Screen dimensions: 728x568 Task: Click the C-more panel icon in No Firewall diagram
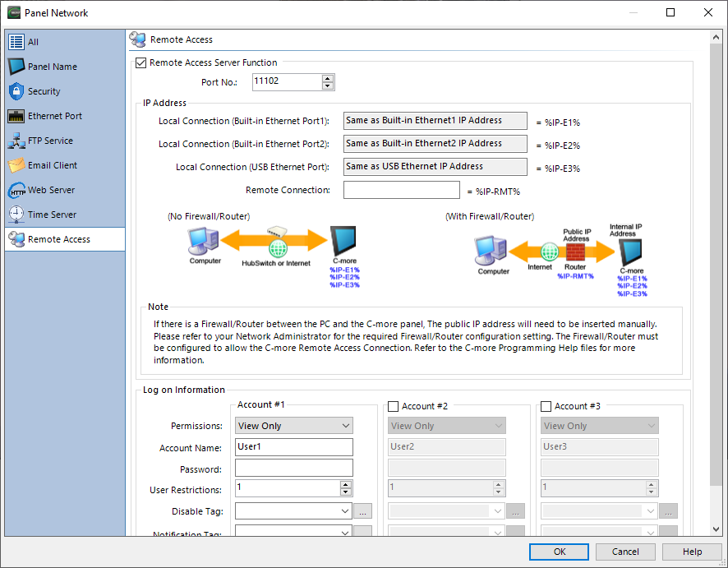[x=343, y=241]
